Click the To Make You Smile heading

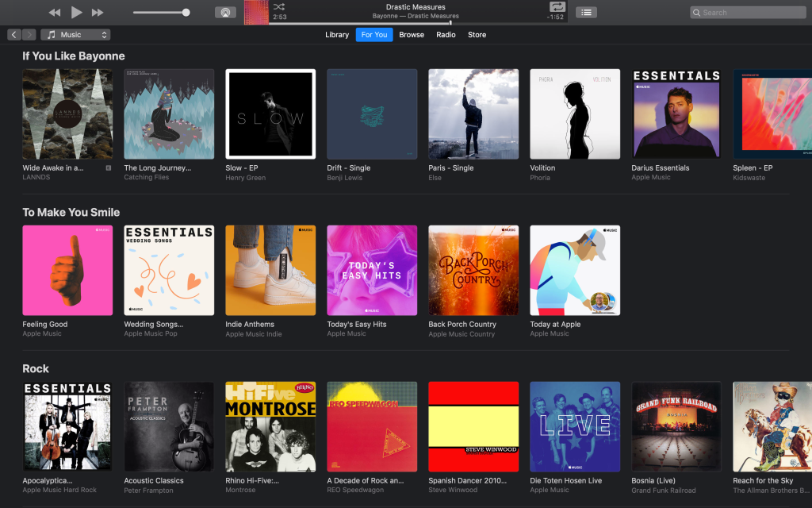(71, 212)
